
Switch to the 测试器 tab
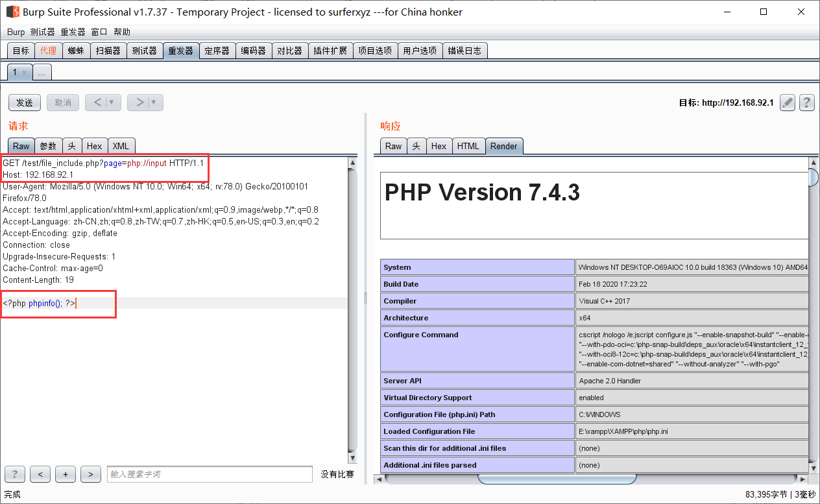144,51
